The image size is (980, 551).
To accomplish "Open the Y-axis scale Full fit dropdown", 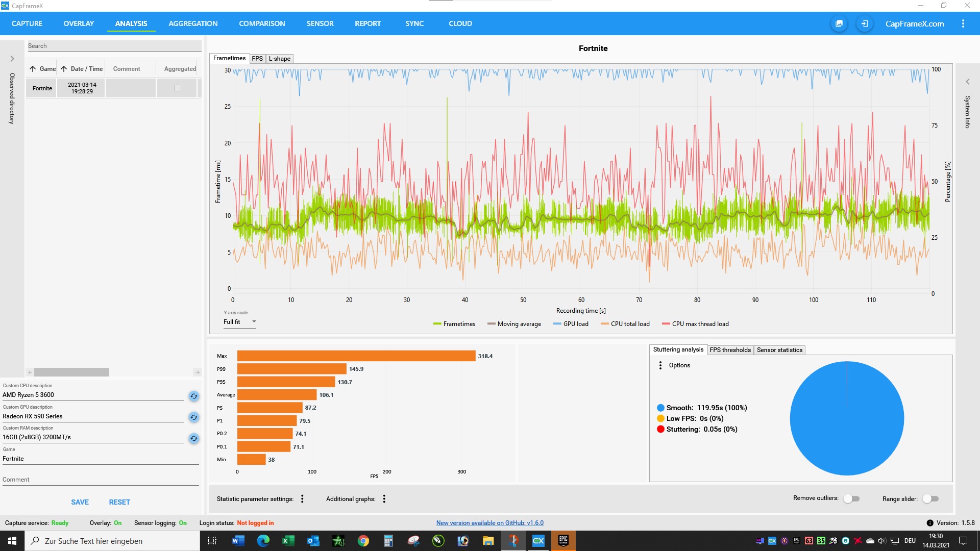I will (239, 322).
